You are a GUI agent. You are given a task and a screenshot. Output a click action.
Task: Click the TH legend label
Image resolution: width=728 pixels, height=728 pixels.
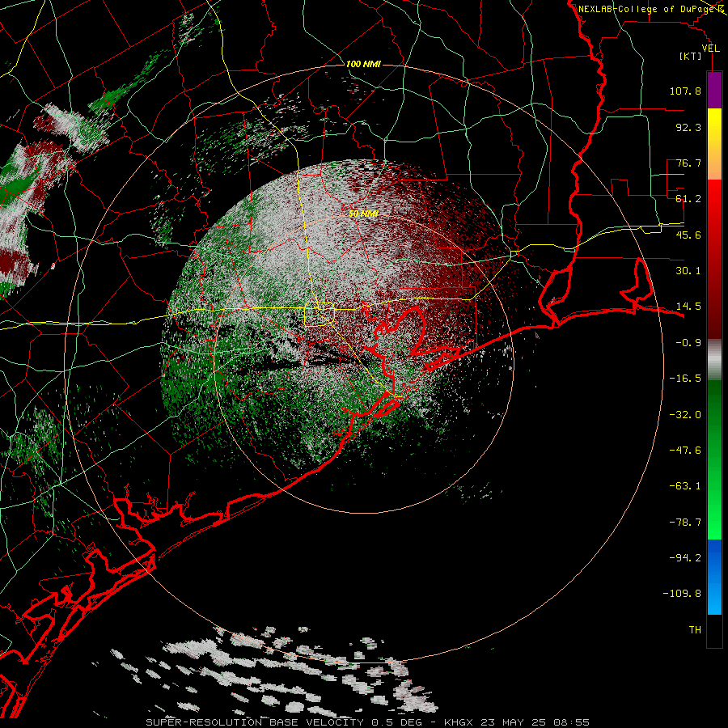pyautogui.click(x=695, y=630)
